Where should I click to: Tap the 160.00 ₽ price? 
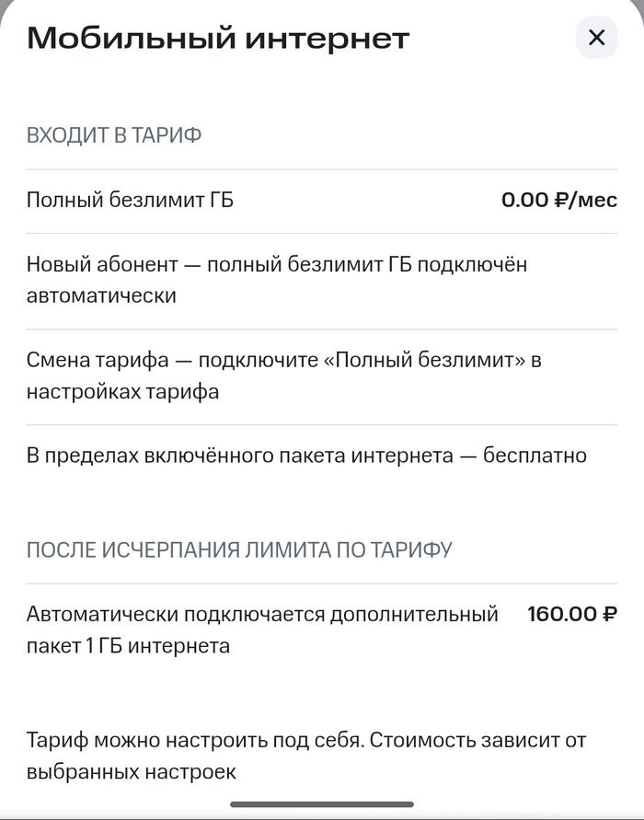tap(571, 614)
